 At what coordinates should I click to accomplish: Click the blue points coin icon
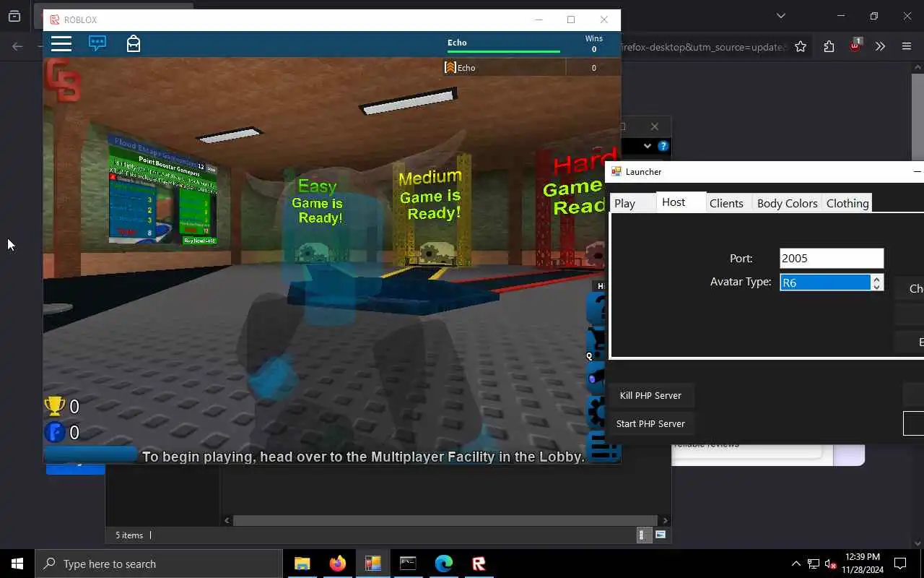pyautogui.click(x=55, y=432)
